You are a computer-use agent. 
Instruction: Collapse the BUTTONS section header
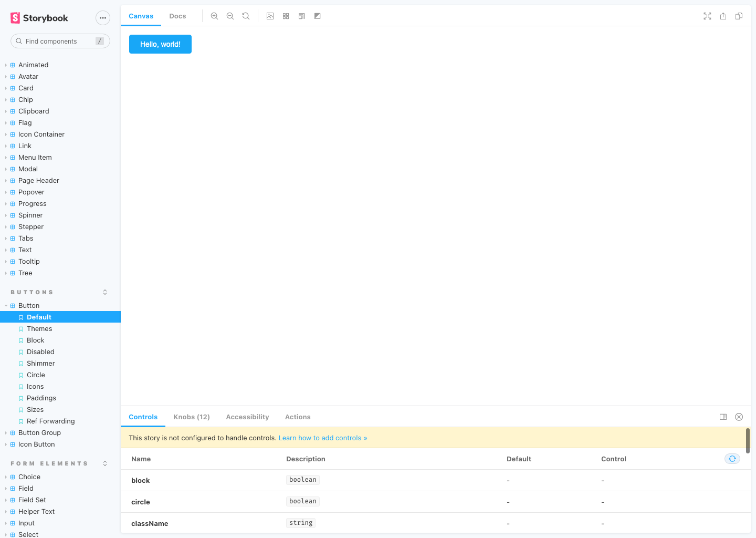(104, 292)
